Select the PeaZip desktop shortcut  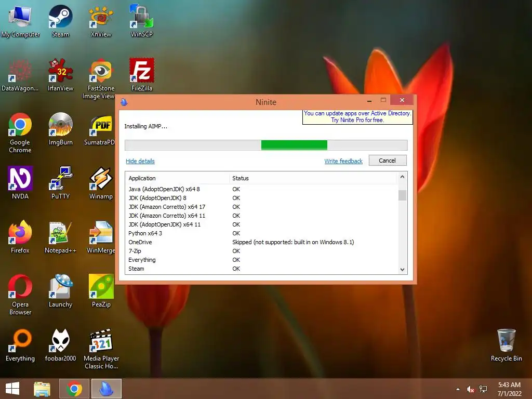coord(101,291)
